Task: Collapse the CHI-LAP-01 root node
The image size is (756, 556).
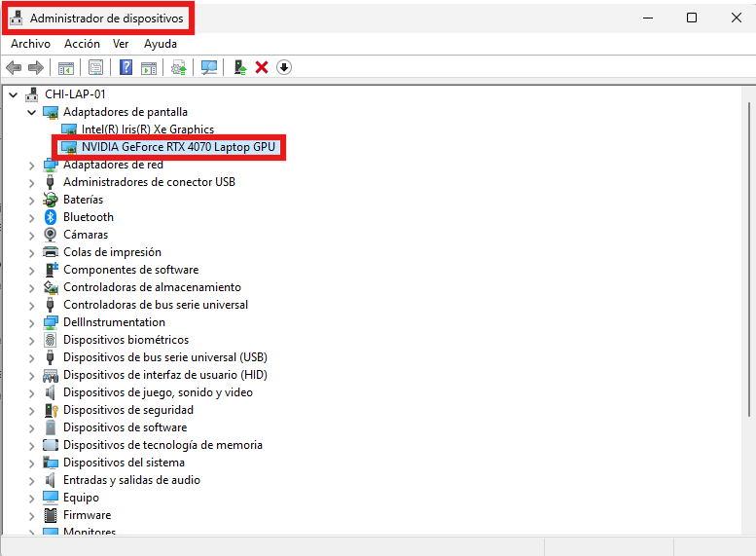Action: pyautogui.click(x=14, y=94)
